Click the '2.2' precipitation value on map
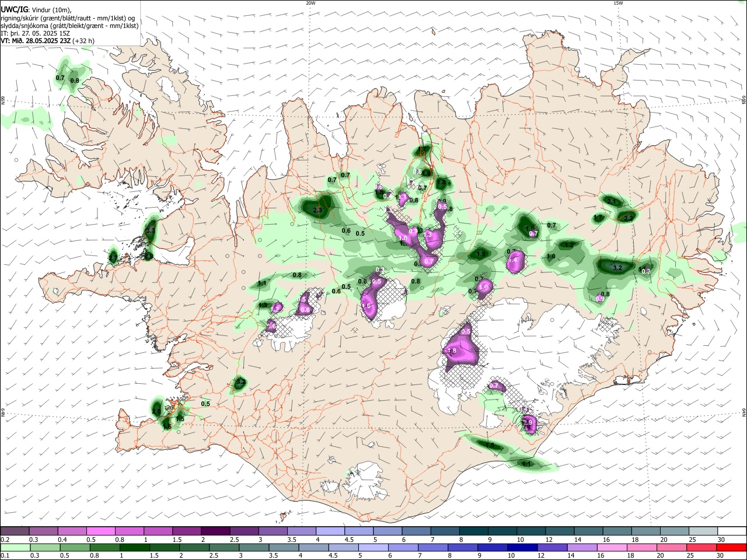Viewport: 747px width, 560px height. click(629, 218)
